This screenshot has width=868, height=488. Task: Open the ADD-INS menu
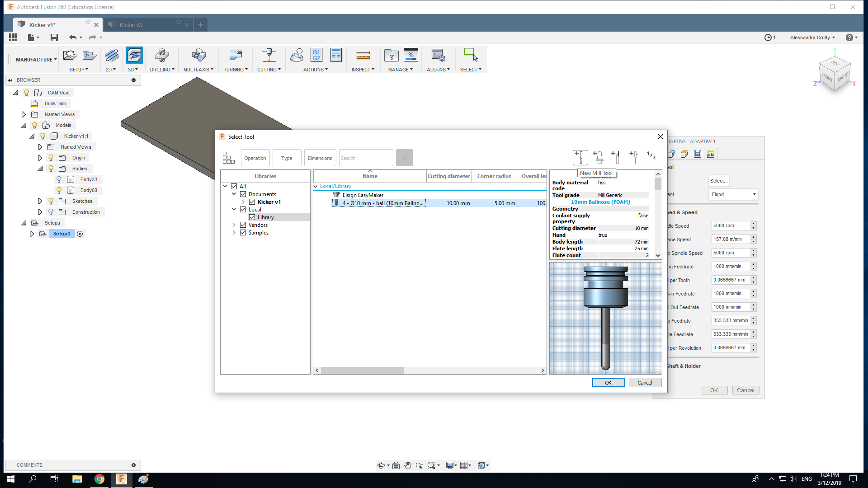(438, 70)
